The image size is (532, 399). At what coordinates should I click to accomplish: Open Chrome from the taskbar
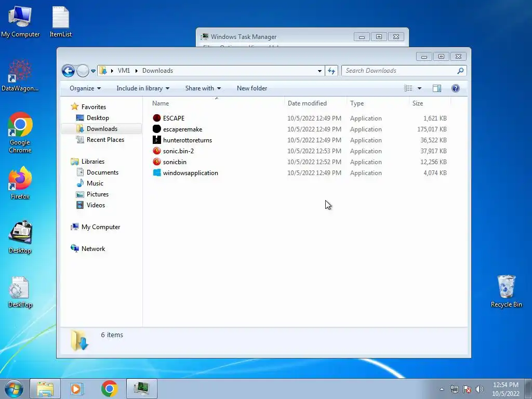click(109, 389)
